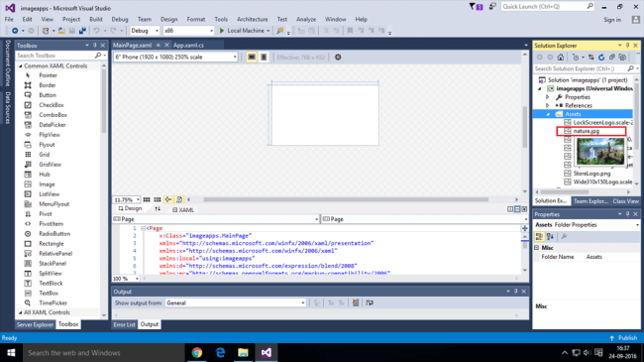Swap design and XAML panes
This screenshot has width=644, height=362.
[158, 209]
